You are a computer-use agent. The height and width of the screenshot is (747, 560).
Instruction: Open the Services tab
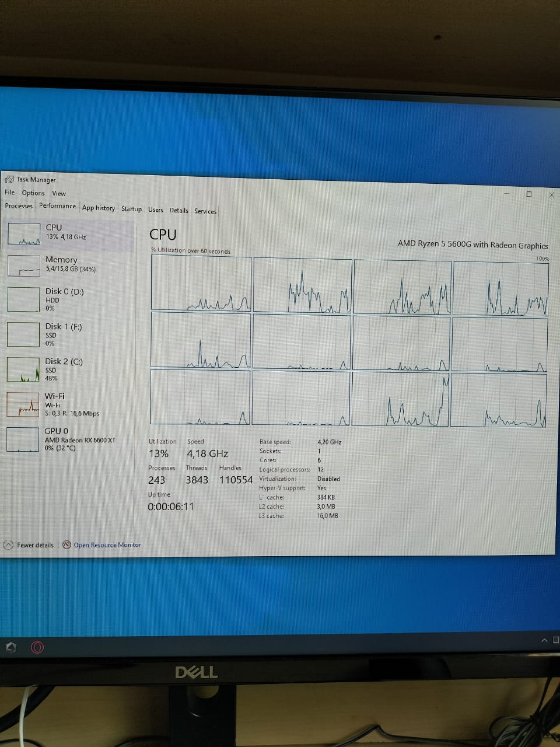[205, 211]
